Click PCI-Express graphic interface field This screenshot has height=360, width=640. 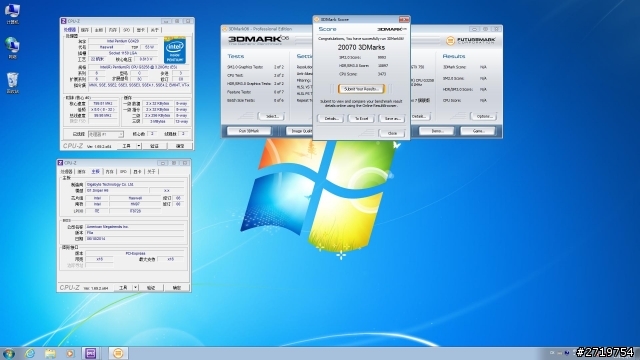(x=135, y=253)
